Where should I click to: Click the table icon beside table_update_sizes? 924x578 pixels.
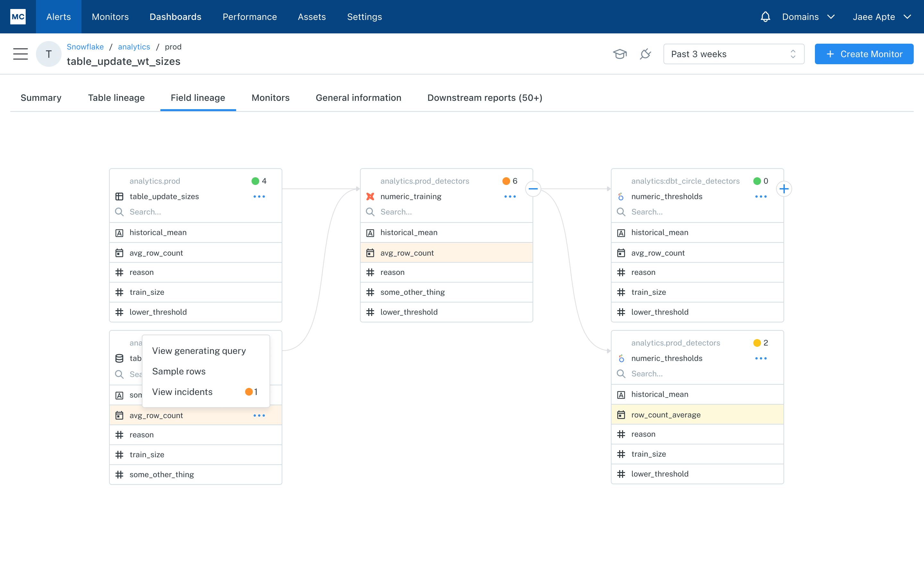[x=119, y=197]
